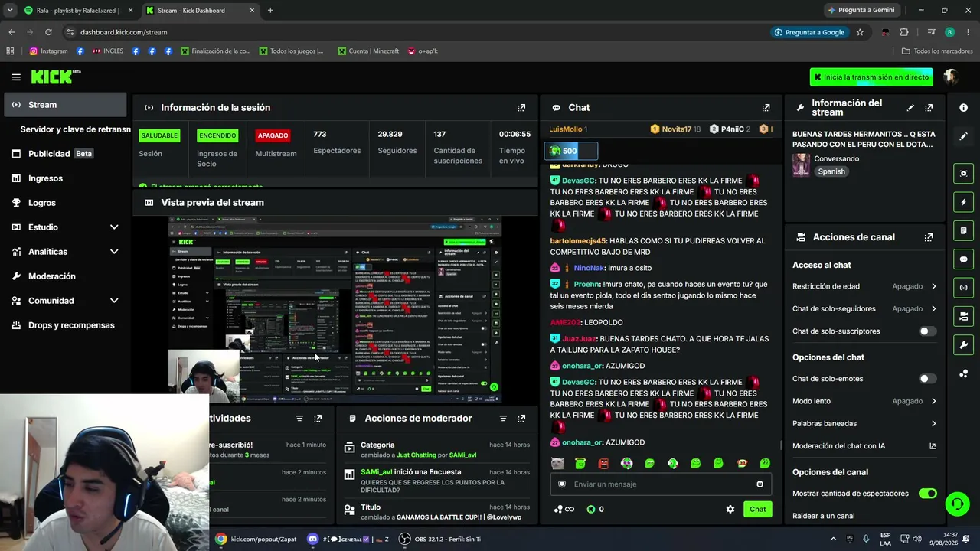Viewport: 980px width, 551px height.
Task: Insert the gray cat emote
Action: click(x=557, y=463)
